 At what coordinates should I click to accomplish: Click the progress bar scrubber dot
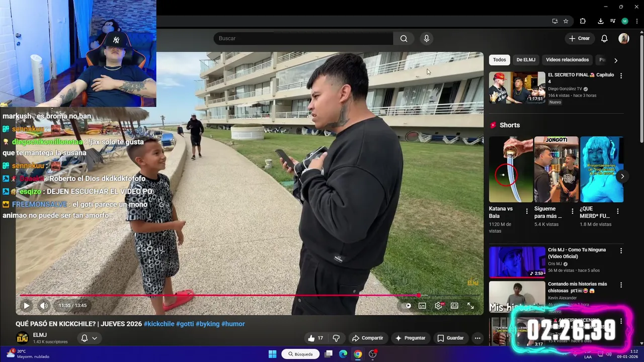(x=419, y=295)
